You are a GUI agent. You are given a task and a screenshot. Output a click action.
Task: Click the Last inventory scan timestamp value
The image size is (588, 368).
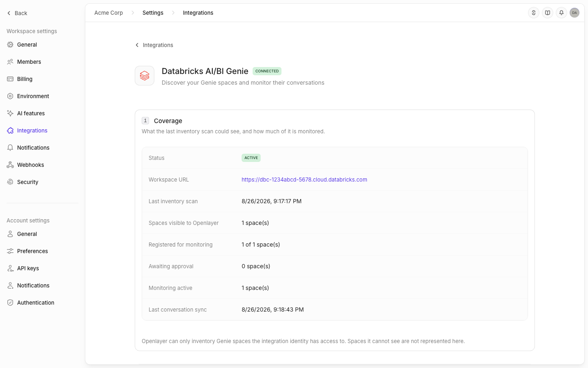click(x=272, y=201)
